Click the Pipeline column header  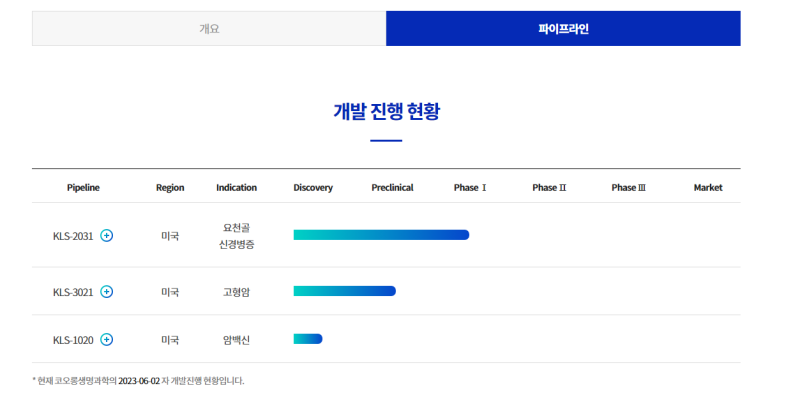point(83,188)
